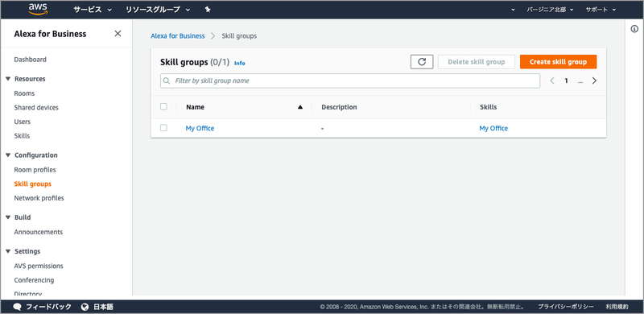This screenshot has width=644, height=314.
Task: Click the Delete skill group button
Action: 477,62
